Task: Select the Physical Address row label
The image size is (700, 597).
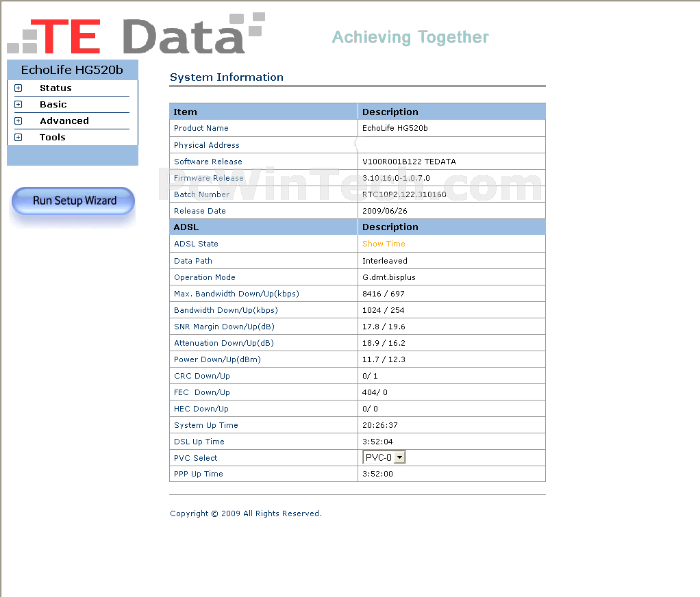Action: pyautogui.click(x=207, y=145)
